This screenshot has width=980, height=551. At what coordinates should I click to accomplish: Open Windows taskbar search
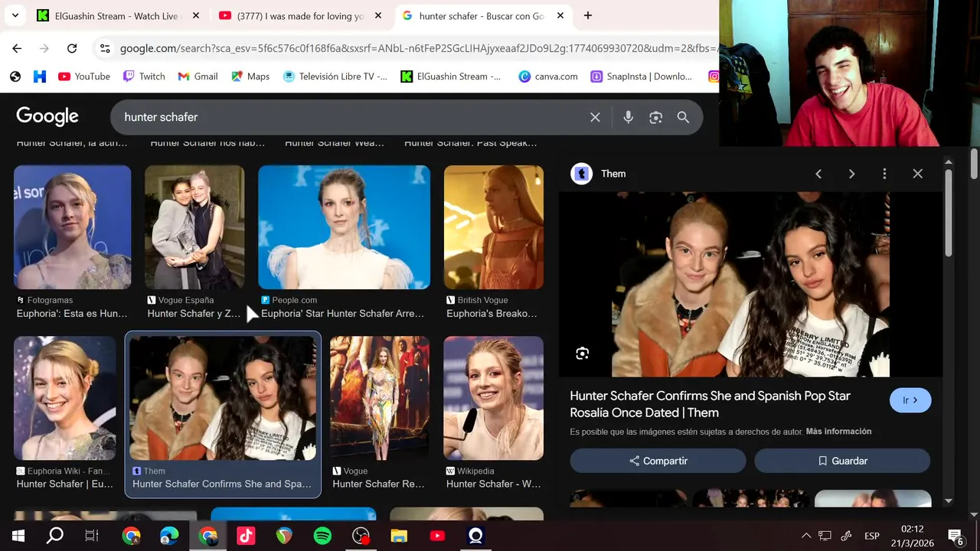[55, 536]
